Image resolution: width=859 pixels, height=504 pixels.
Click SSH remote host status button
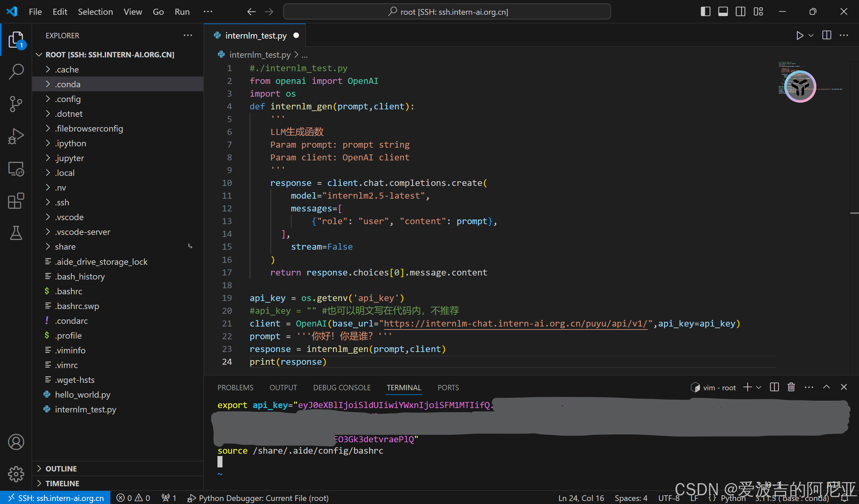pyautogui.click(x=55, y=498)
